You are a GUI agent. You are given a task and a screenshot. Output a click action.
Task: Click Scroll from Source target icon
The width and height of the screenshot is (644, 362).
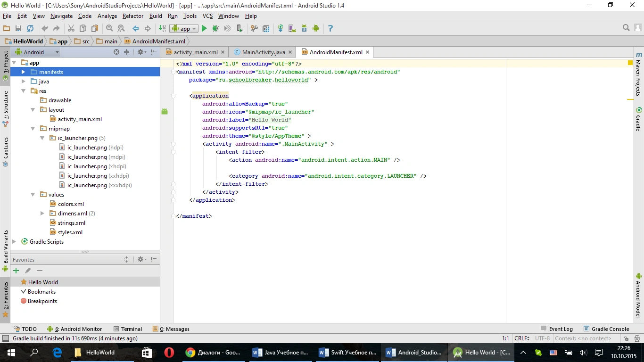pyautogui.click(x=116, y=52)
